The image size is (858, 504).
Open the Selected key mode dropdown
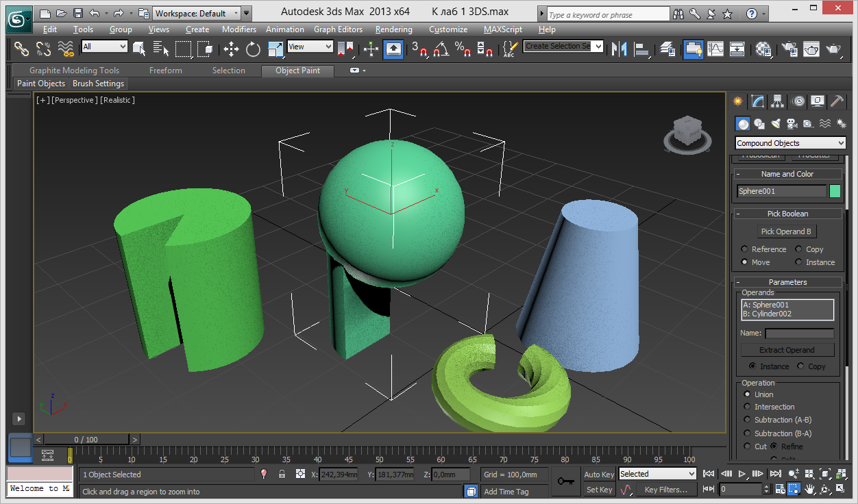[x=657, y=474]
